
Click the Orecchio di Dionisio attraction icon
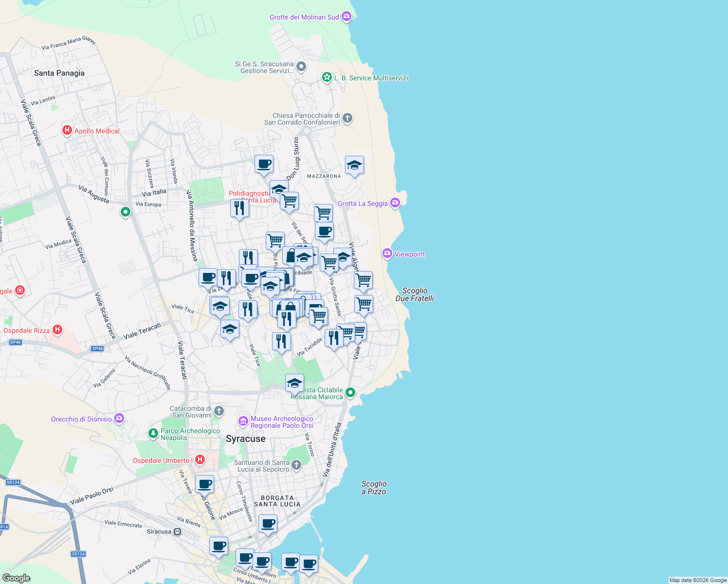(x=119, y=419)
